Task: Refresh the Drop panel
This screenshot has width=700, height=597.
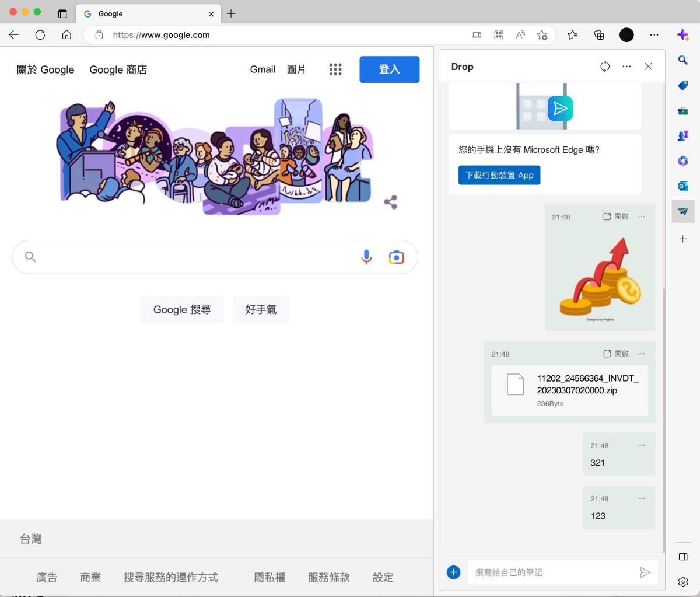Action: click(x=605, y=67)
